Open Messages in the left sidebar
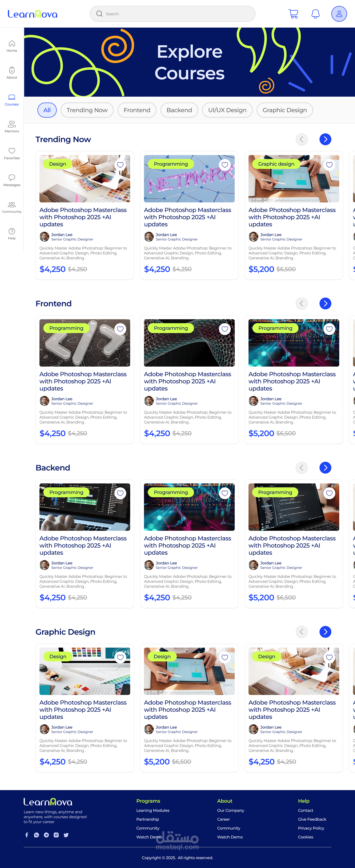The width and height of the screenshot is (355, 868). pyautogui.click(x=12, y=180)
